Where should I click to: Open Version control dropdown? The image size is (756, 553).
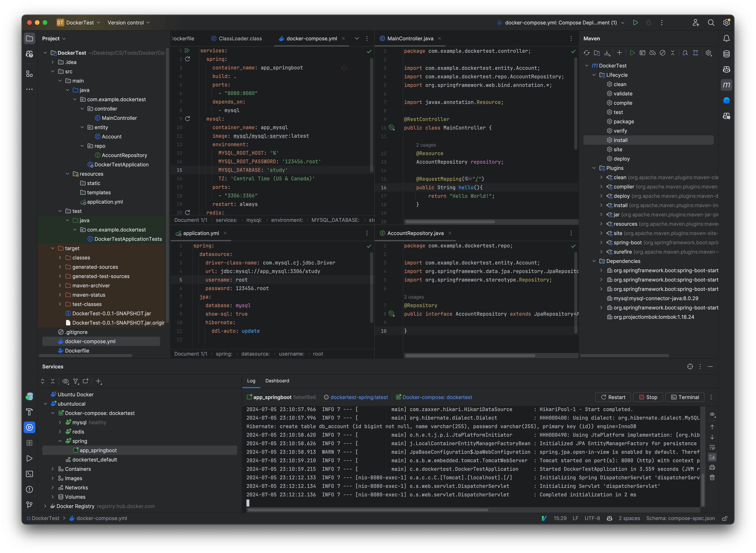[x=129, y=22]
